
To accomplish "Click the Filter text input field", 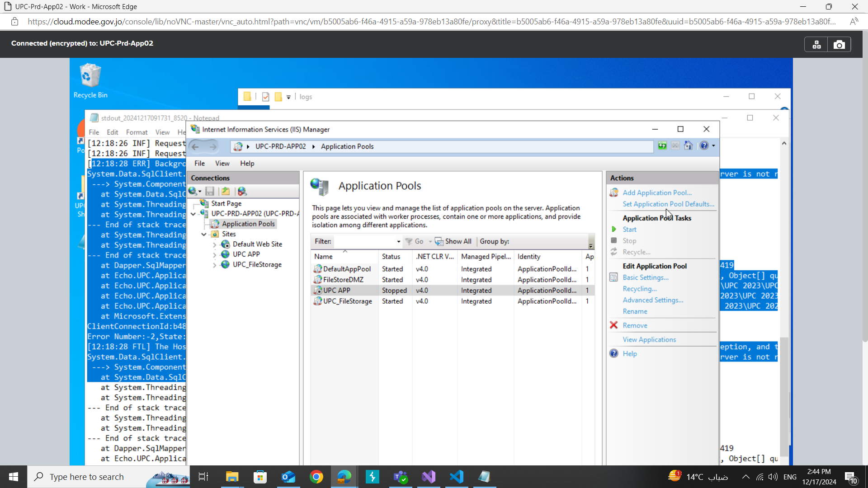I will tap(364, 241).
